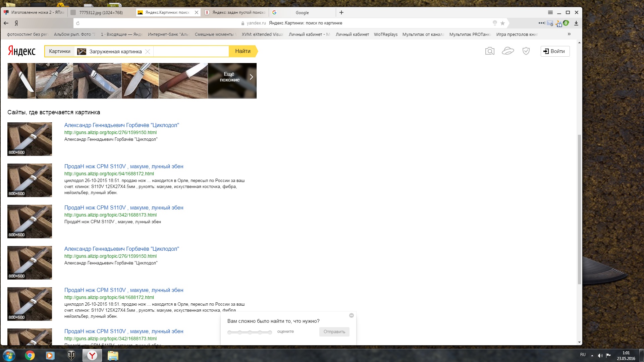The height and width of the screenshot is (362, 644).
Task: Click the Найти search button
Action: pyautogui.click(x=243, y=51)
